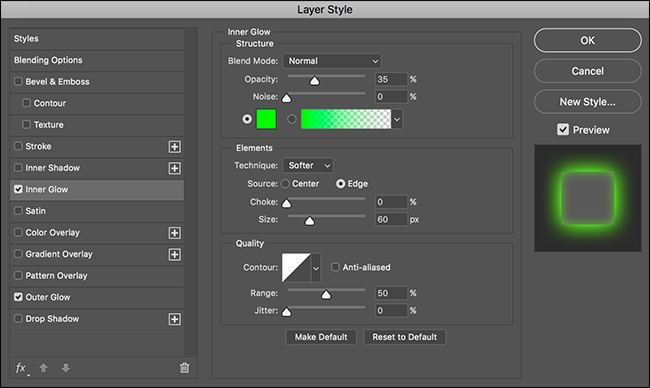The image size is (650, 388).
Task: Enable the Drop Shadow checkbox
Action: (18, 318)
